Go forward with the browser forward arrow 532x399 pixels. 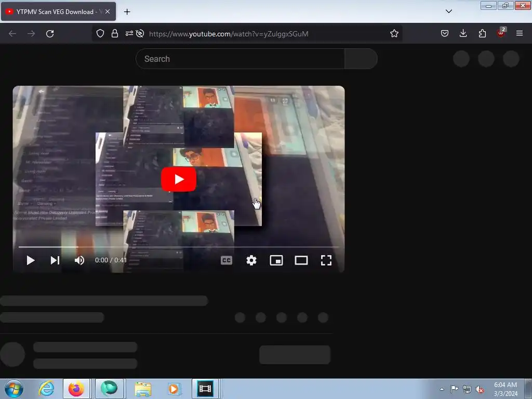tap(31, 33)
